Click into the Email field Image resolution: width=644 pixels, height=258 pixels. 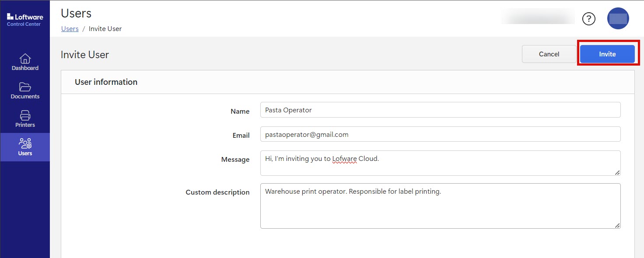pos(440,135)
